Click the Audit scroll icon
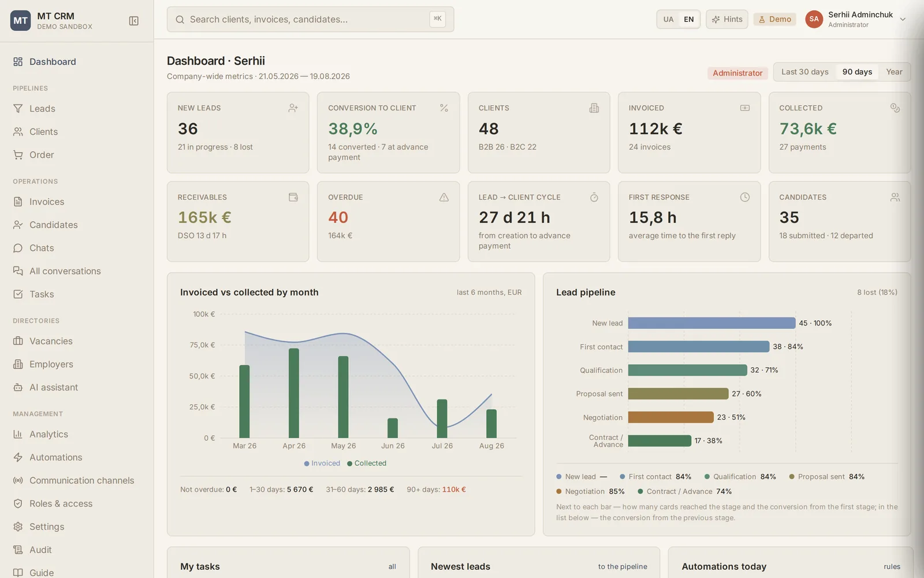This screenshot has height=578, width=924. [x=18, y=550]
